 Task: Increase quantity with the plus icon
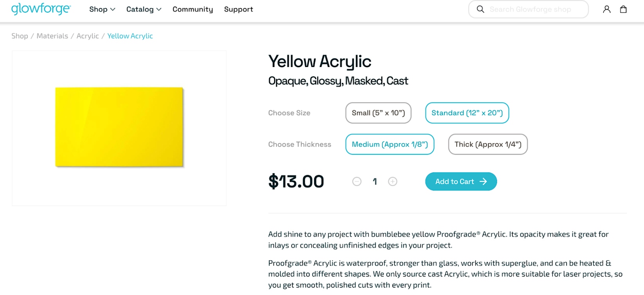click(x=392, y=181)
